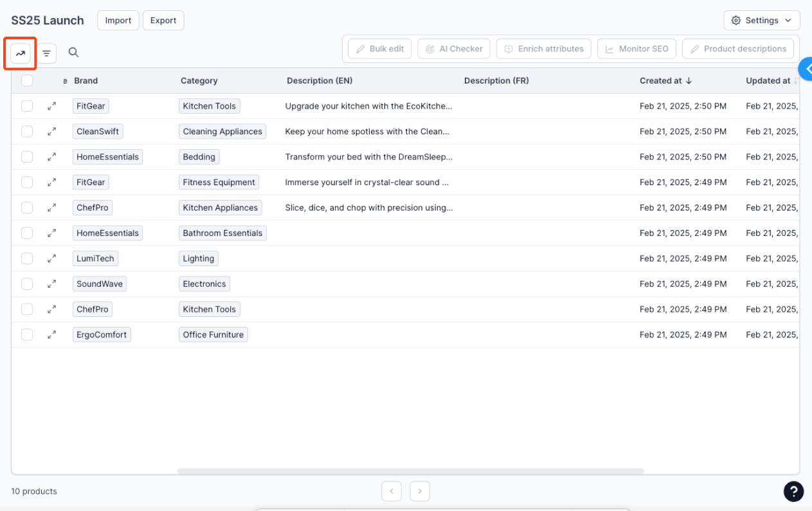The height and width of the screenshot is (511, 812).
Task: Open Product descriptions tool
Action: (738, 49)
